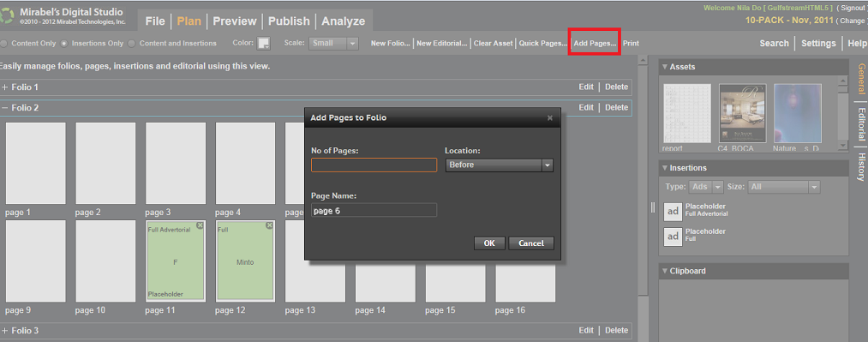Select the Full Advertorial Placeholder ad icon

[673, 211]
